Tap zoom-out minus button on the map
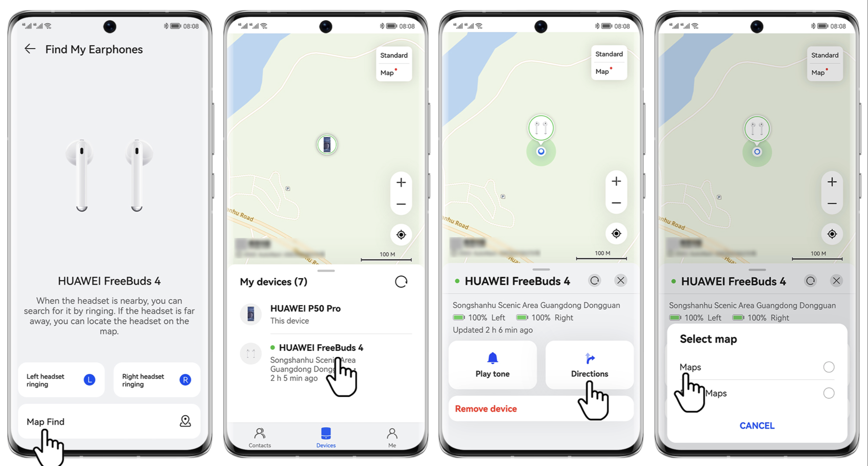The width and height of the screenshot is (868, 466). [x=401, y=205]
